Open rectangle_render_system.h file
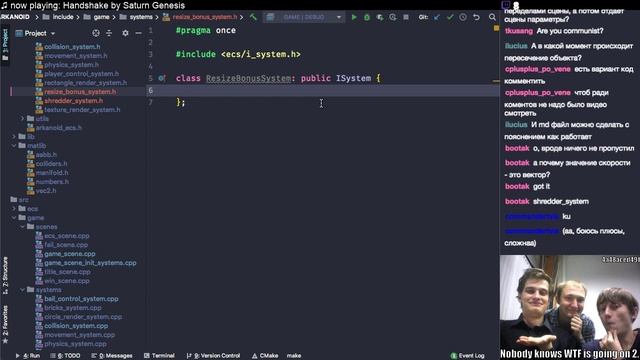The height and width of the screenshot is (360, 640). pos(85,82)
